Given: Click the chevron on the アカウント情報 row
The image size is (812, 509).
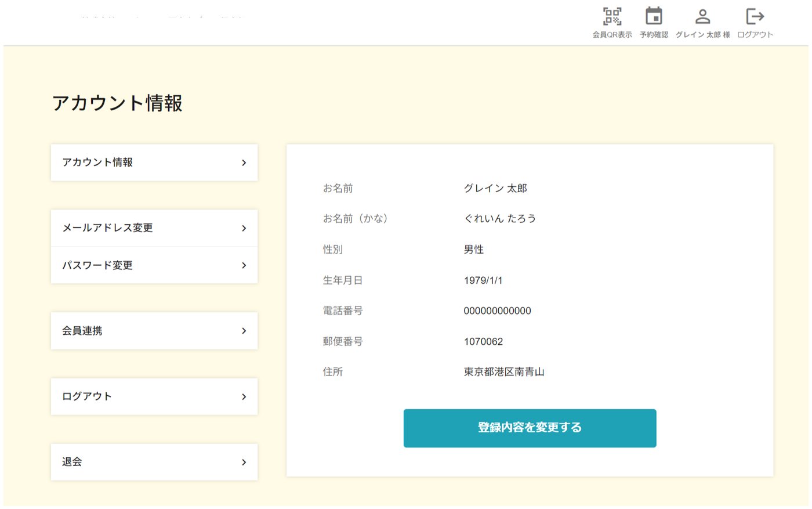Looking at the screenshot, I should coord(244,163).
